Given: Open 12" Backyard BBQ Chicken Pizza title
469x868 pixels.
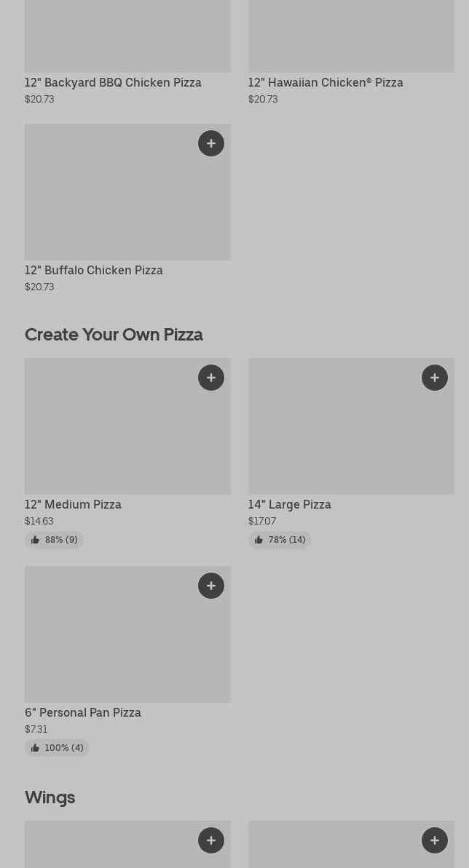Looking at the screenshot, I should [113, 83].
